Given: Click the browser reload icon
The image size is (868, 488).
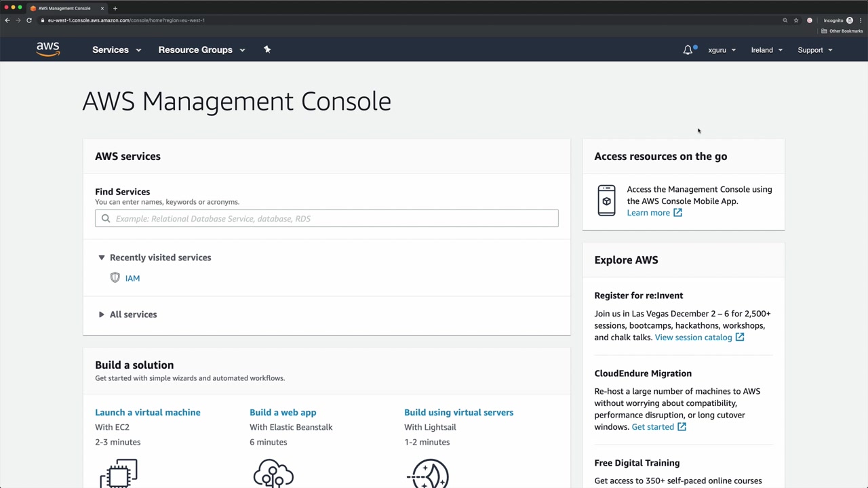Looking at the screenshot, I should click(29, 20).
